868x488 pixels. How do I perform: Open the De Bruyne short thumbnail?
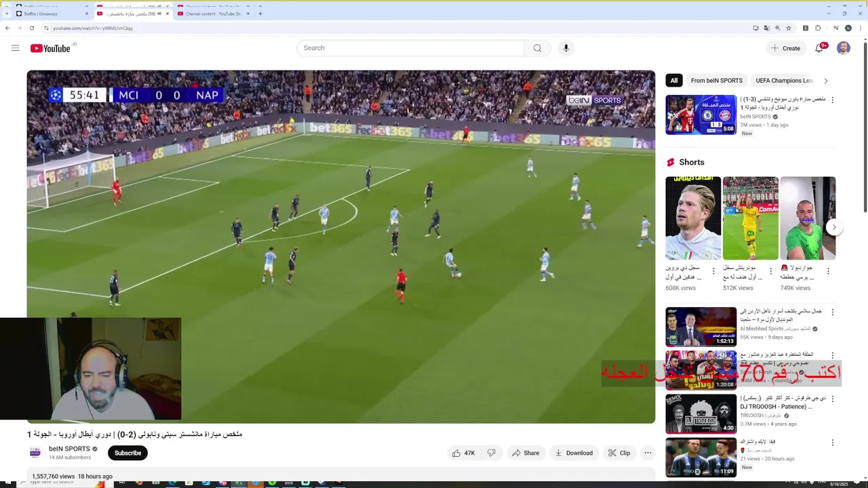click(693, 218)
